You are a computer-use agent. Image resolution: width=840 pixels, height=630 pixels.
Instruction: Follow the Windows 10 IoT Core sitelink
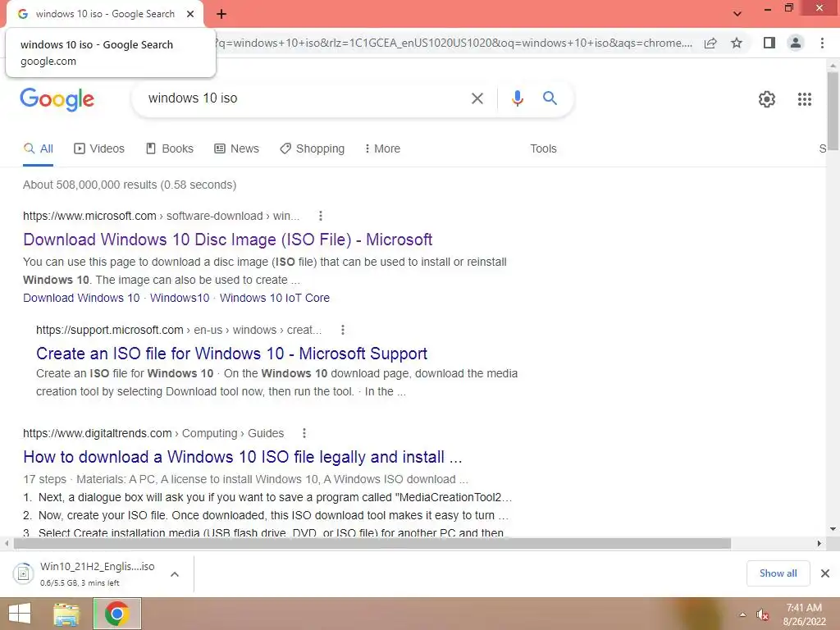(x=274, y=298)
